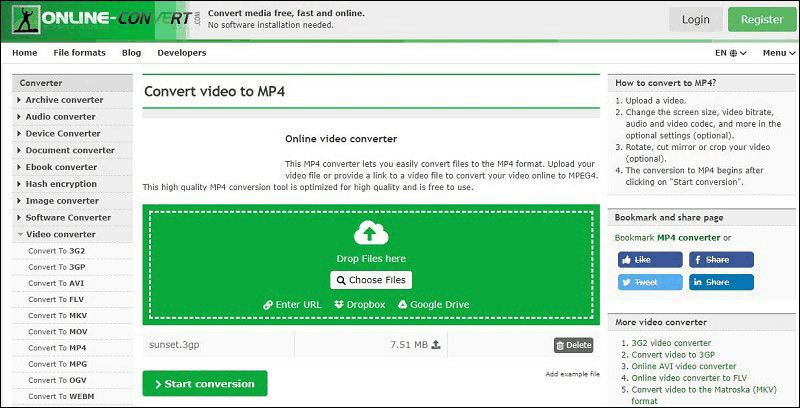Select Convert To MOV
This screenshot has height=408, width=800.
[x=58, y=332]
